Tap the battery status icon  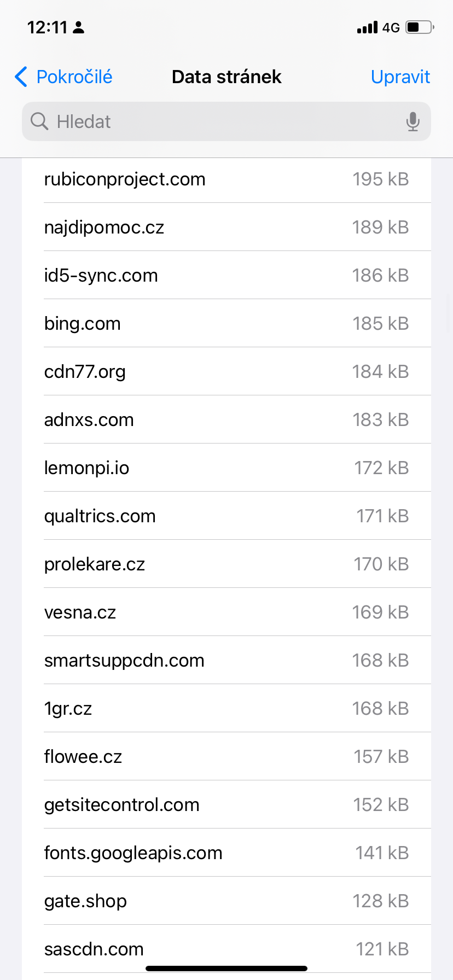click(420, 27)
